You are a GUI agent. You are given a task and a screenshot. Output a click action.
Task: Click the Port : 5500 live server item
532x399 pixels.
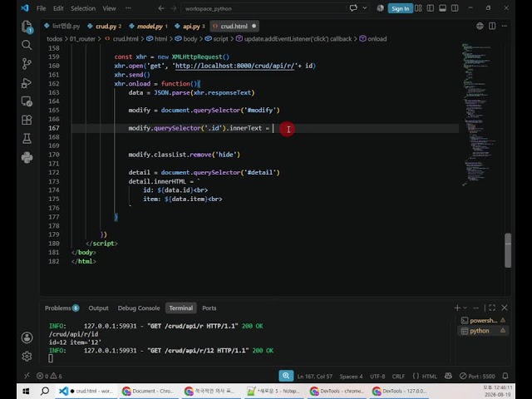point(477,377)
